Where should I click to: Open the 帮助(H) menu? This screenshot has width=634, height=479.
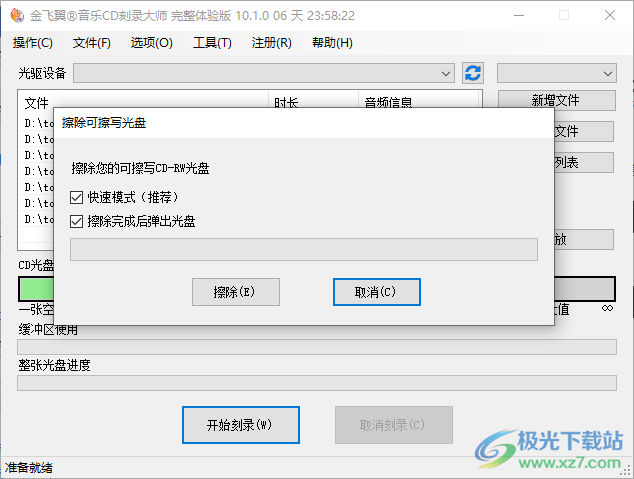click(x=332, y=43)
